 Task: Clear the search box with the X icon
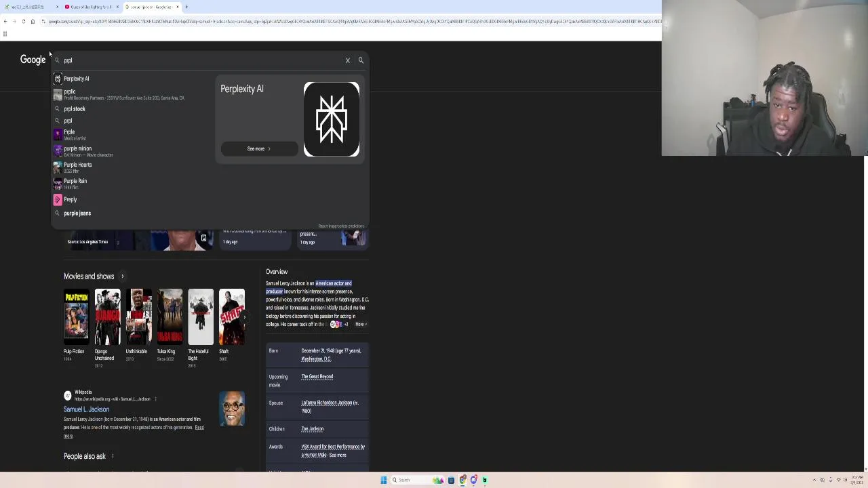(x=348, y=60)
